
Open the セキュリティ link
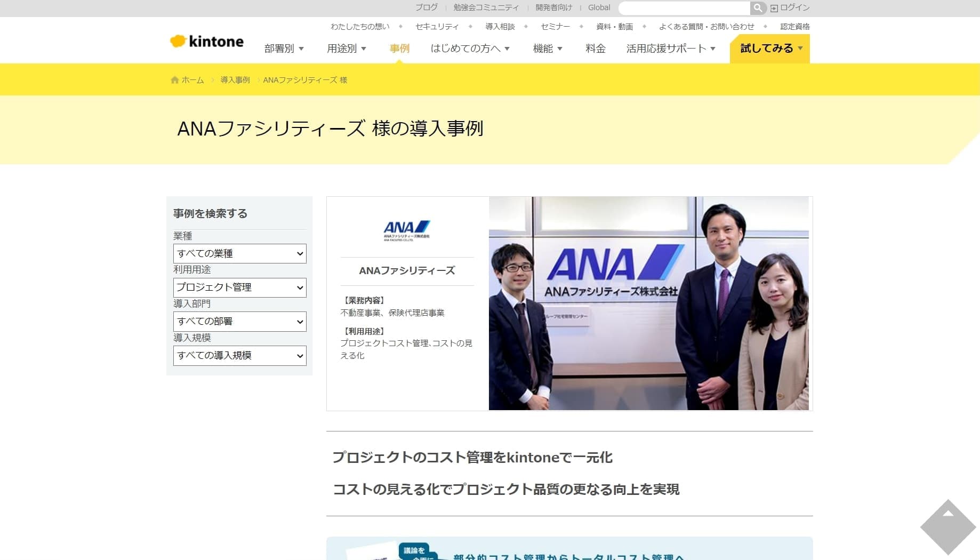[437, 27]
